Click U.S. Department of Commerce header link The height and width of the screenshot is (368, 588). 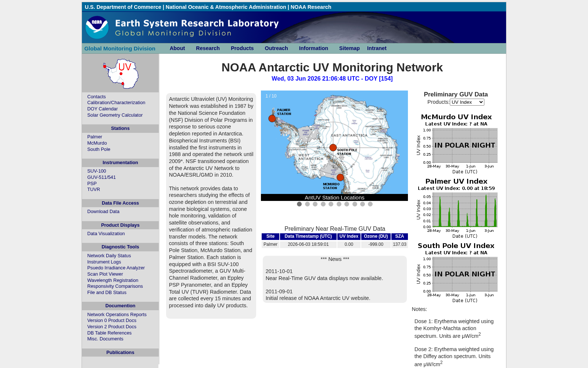(123, 7)
